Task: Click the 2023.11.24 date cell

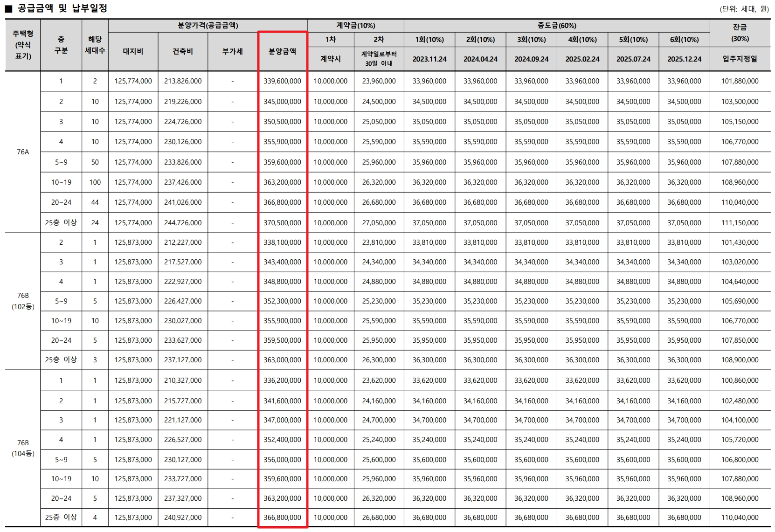Action: (429, 59)
